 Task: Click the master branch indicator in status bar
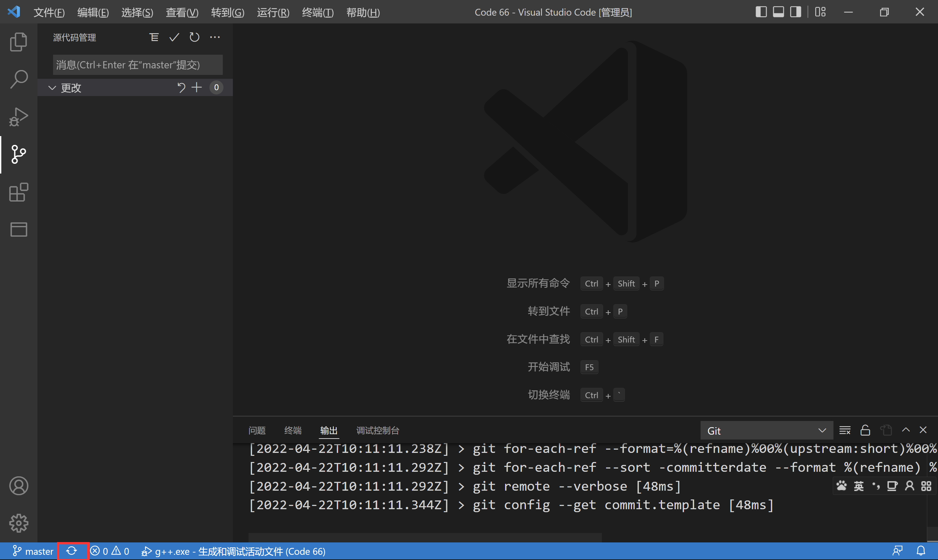[33, 551]
